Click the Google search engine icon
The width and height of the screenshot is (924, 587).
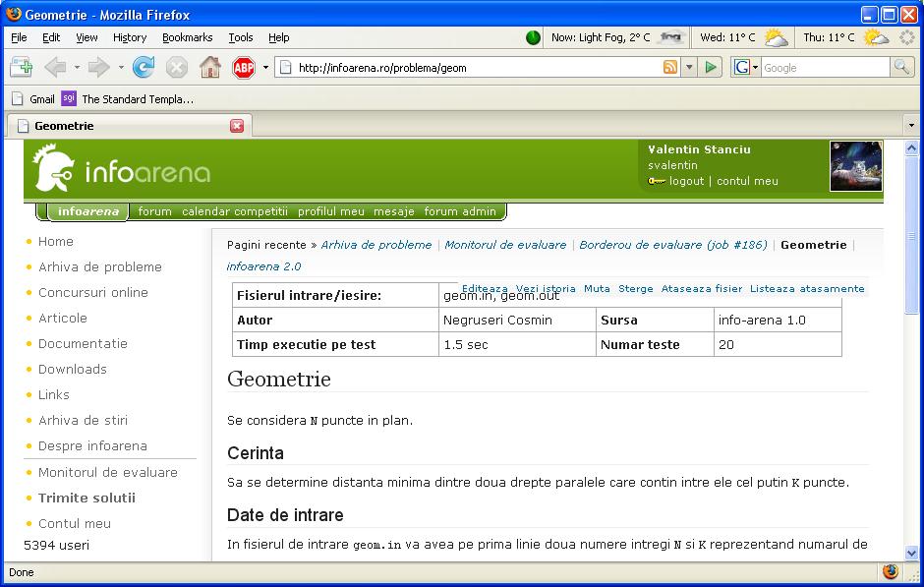741,67
